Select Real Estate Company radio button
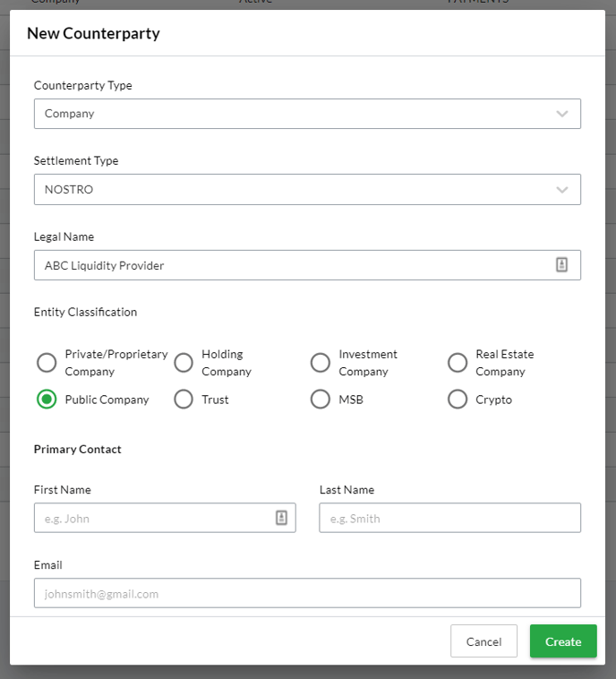Viewport: 616px width, 679px height. 458,363
